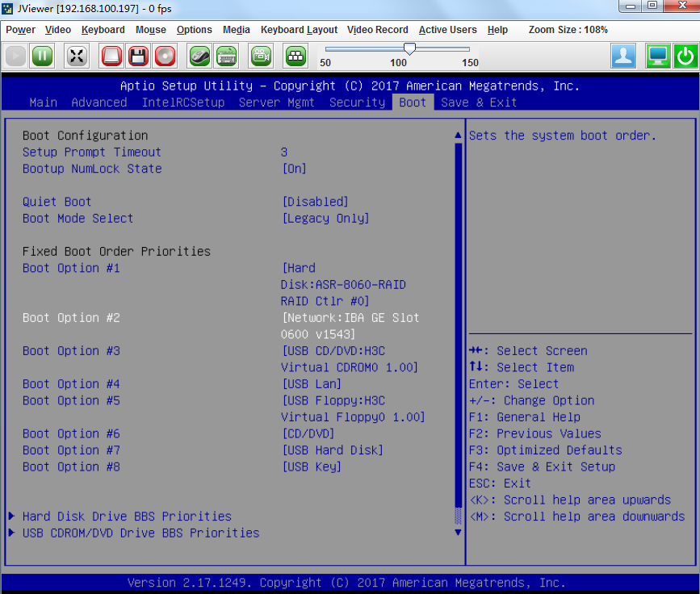Open floppy disk redirection icon
This screenshot has height=594, width=700.
click(138, 56)
